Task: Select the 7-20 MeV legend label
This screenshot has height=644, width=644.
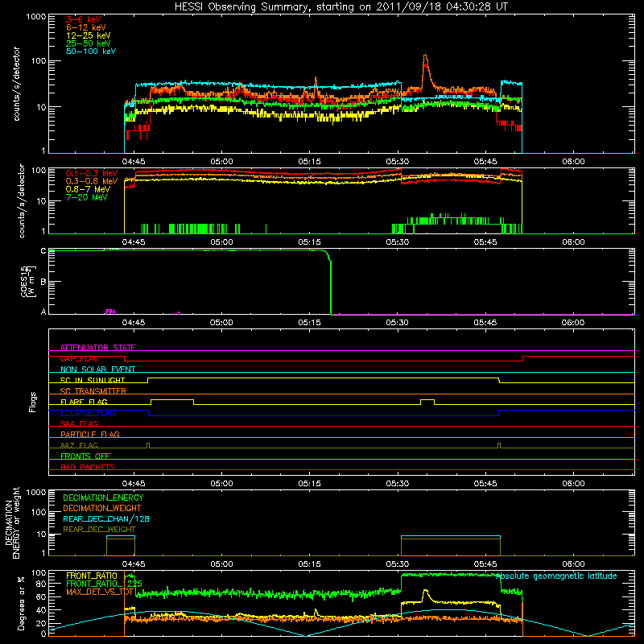Action: (87, 197)
